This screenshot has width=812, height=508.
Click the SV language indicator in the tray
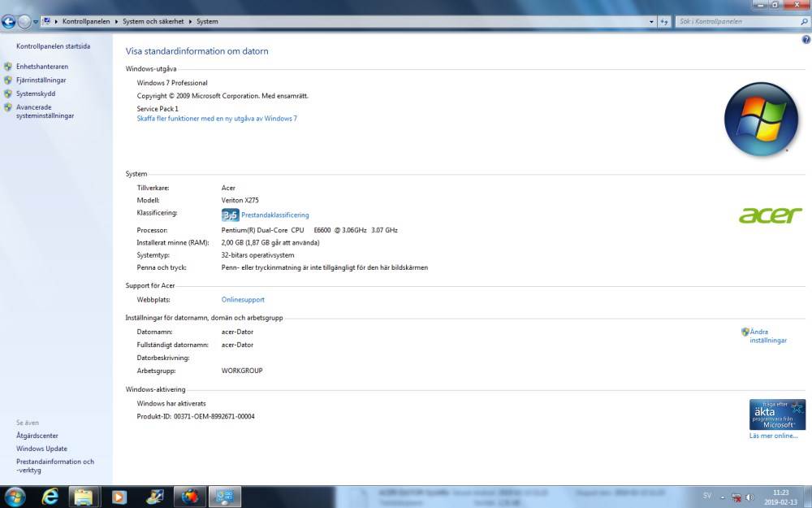click(x=707, y=496)
